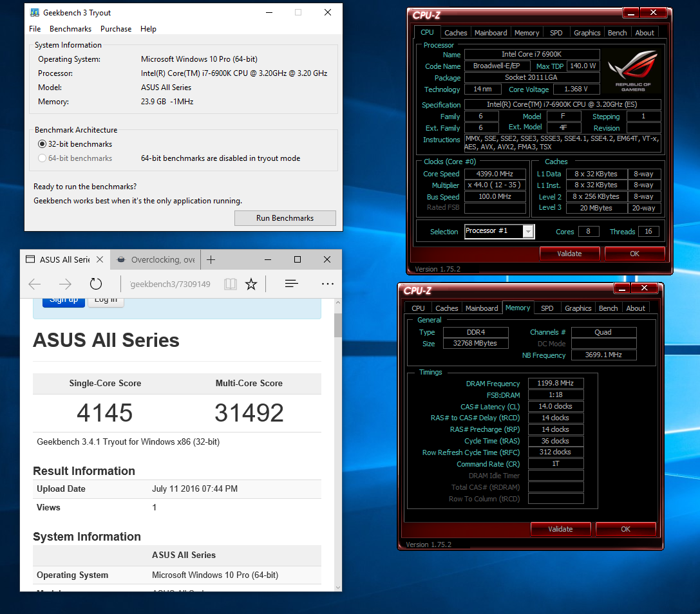The image size is (700, 614).
Task: Click OK in upper CPU-Z window
Action: click(634, 254)
